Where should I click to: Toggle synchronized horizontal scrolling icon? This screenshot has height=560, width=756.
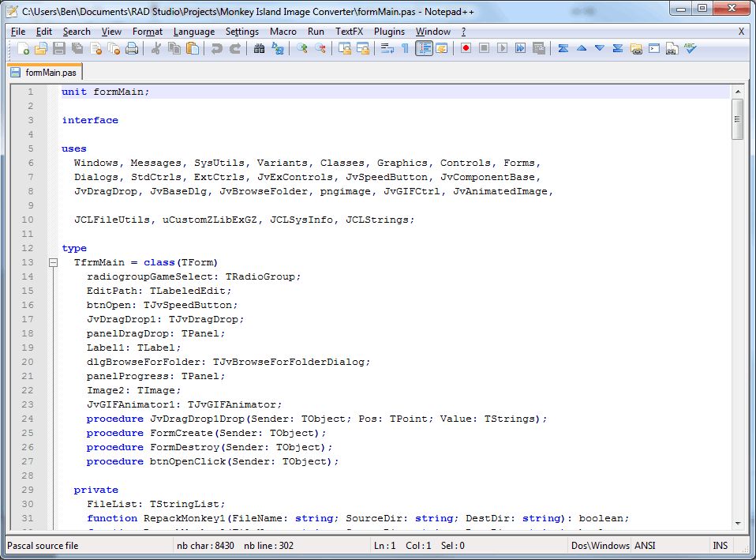click(362, 48)
